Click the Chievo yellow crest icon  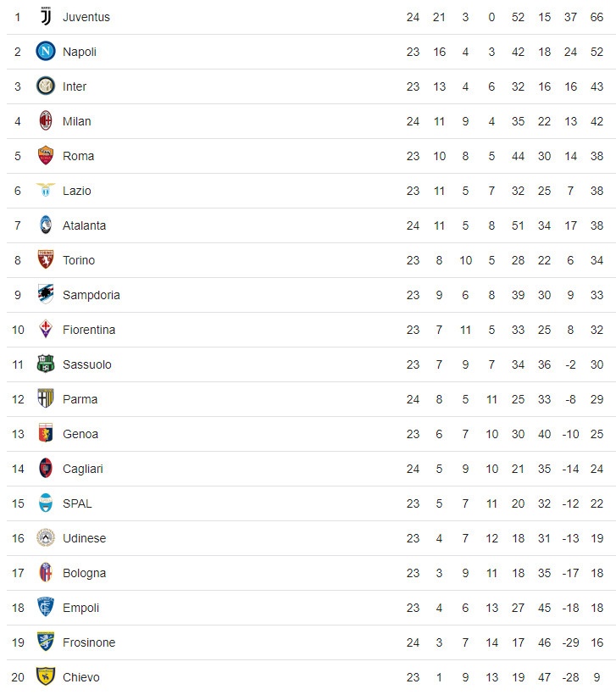click(x=46, y=677)
